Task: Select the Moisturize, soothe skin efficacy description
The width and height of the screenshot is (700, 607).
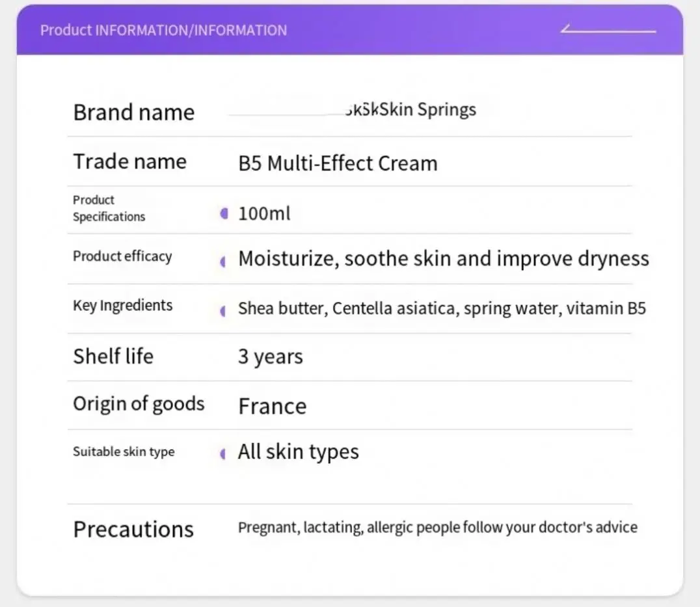Action: 443,259
